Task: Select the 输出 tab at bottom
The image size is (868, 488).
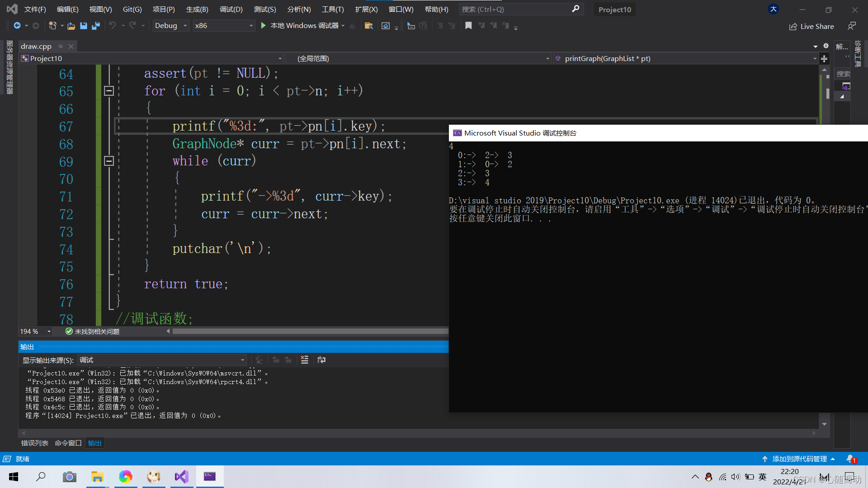Action: click(95, 443)
